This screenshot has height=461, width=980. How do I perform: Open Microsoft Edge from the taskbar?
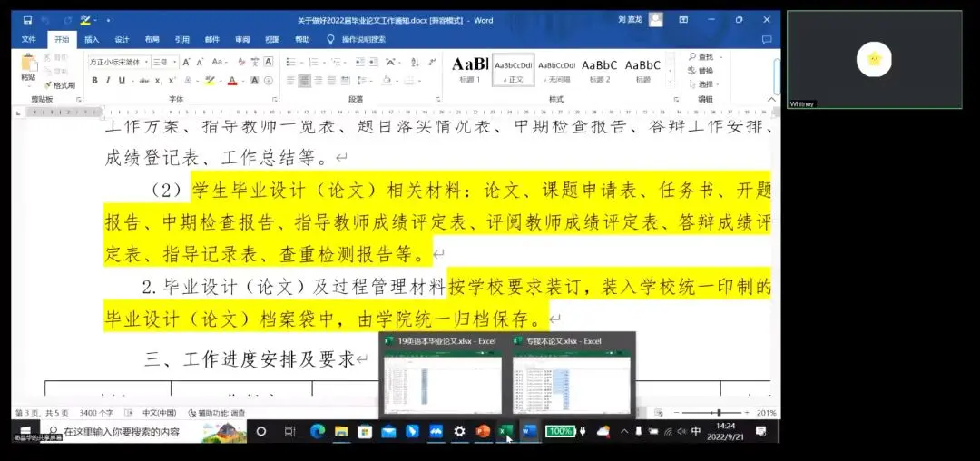[318, 431]
